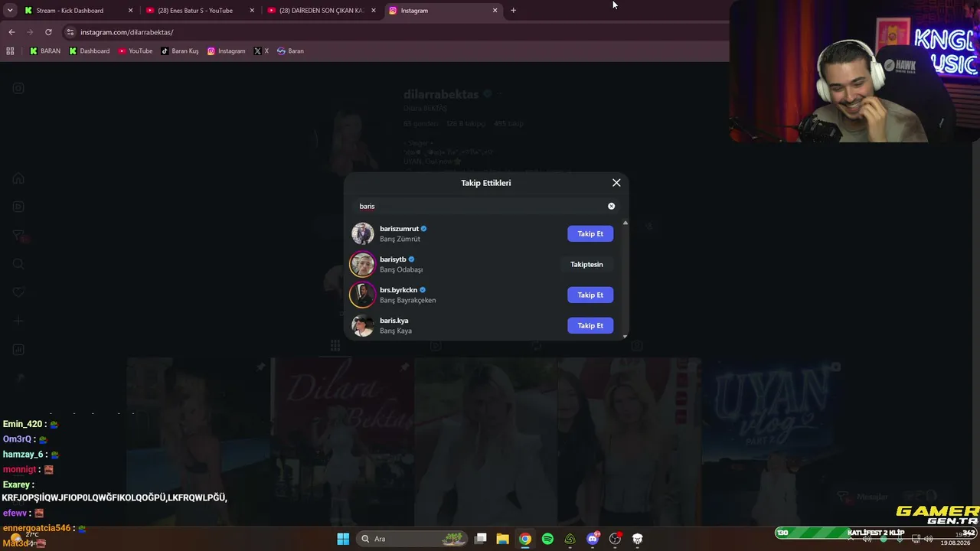Screen dimensions: 980x551
Task: Open baris.kya profile picture
Action: point(363,325)
